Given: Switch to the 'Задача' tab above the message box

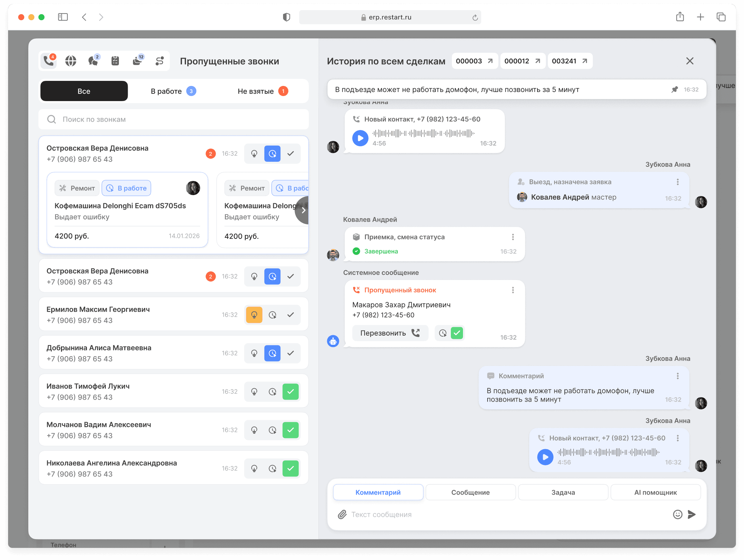Looking at the screenshot, I should coord(563,492).
